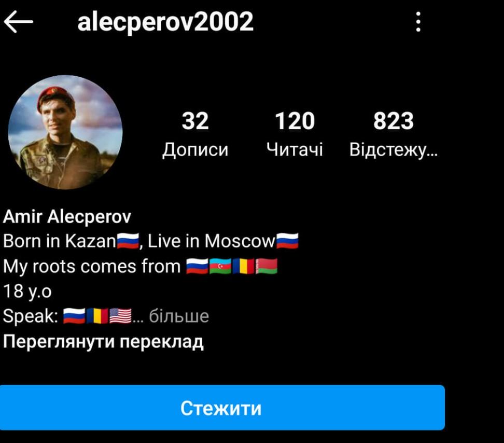Click the US flag in Speak line
The image size is (504, 443).
click(120, 316)
